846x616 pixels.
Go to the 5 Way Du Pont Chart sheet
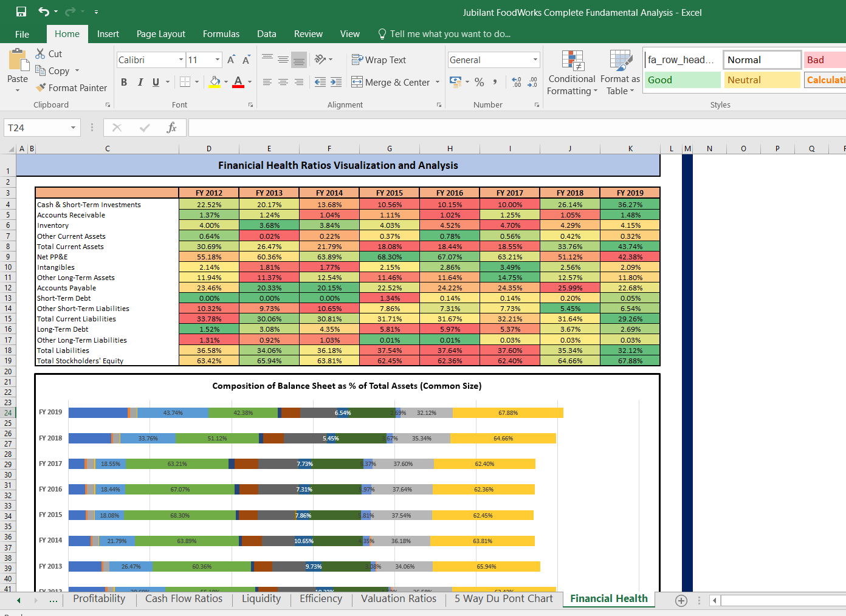click(504, 598)
